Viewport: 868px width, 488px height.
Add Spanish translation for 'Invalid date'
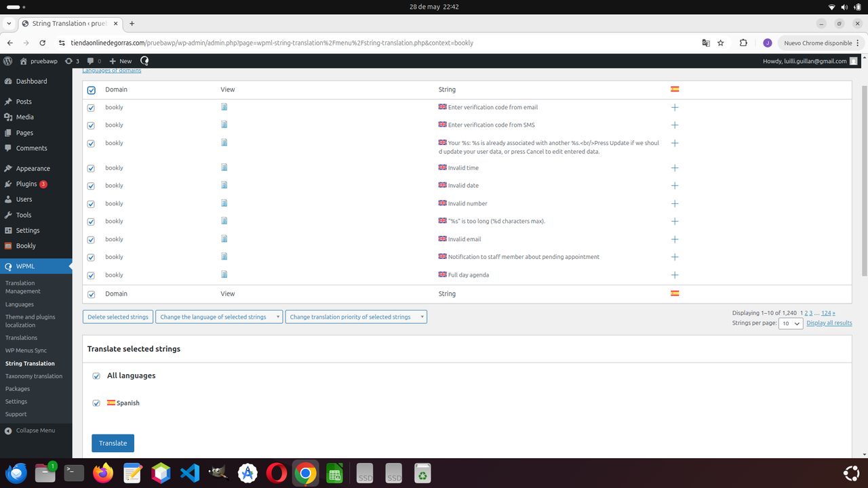675,186
